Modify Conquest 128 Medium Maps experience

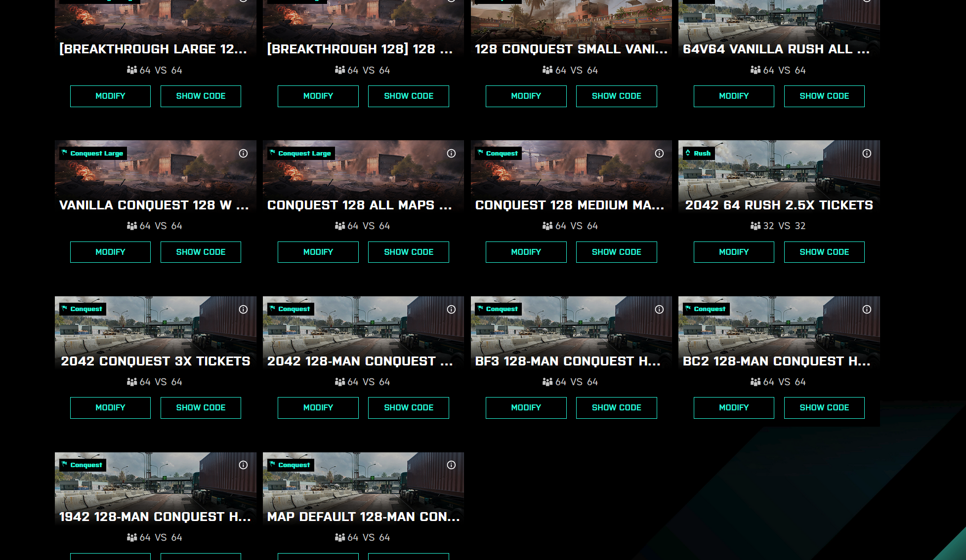point(526,252)
